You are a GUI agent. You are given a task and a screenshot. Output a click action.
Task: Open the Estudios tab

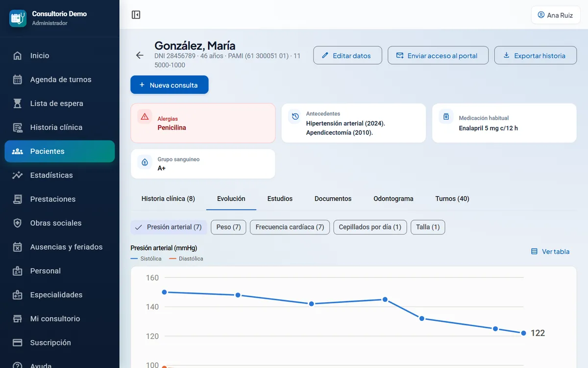coord(280,199)
